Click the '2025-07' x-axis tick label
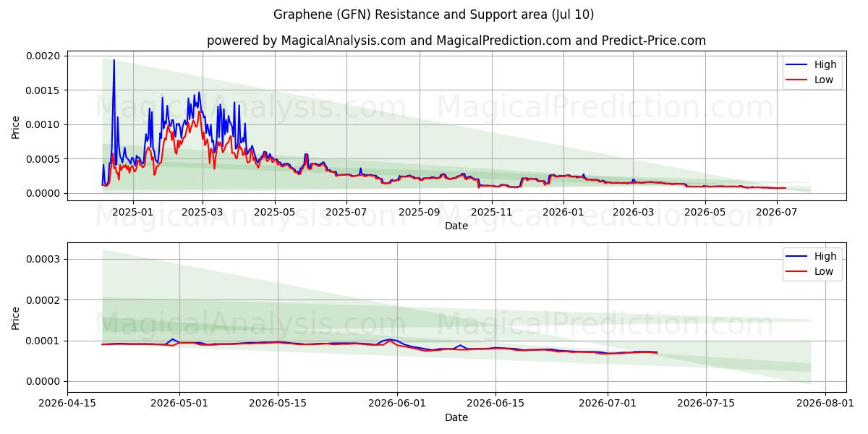868x434 pixels. (x=346, y=212)
